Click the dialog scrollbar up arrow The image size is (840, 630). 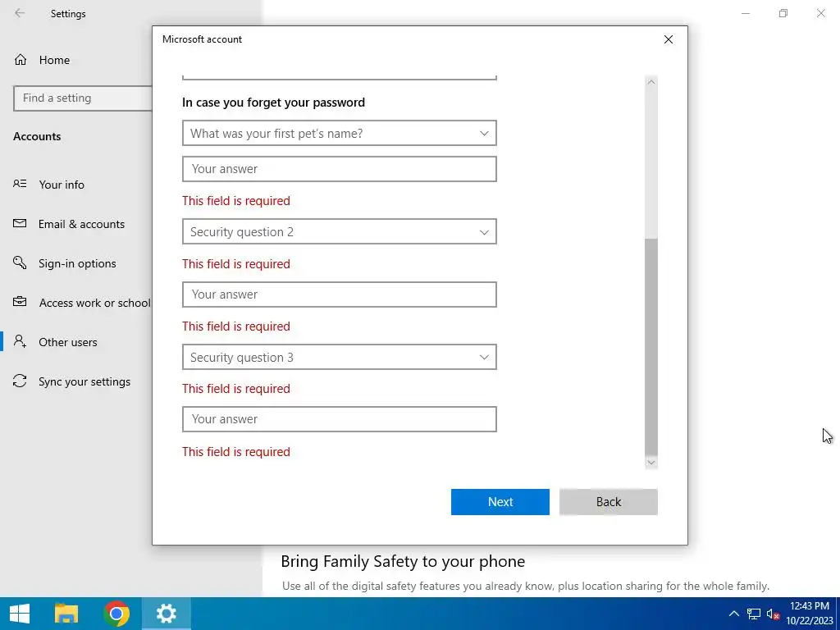point(651,82)
